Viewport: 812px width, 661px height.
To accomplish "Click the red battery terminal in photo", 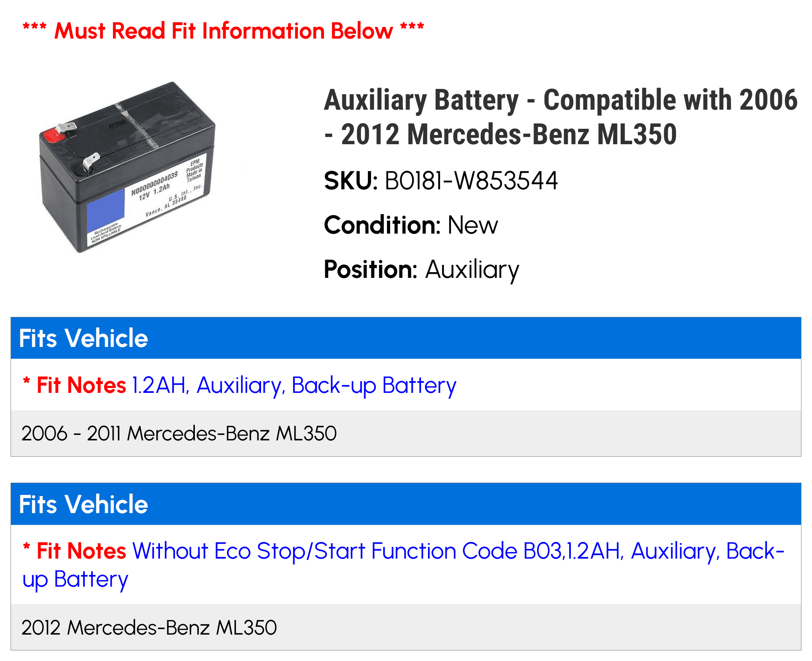I will (x=52, y=135).
